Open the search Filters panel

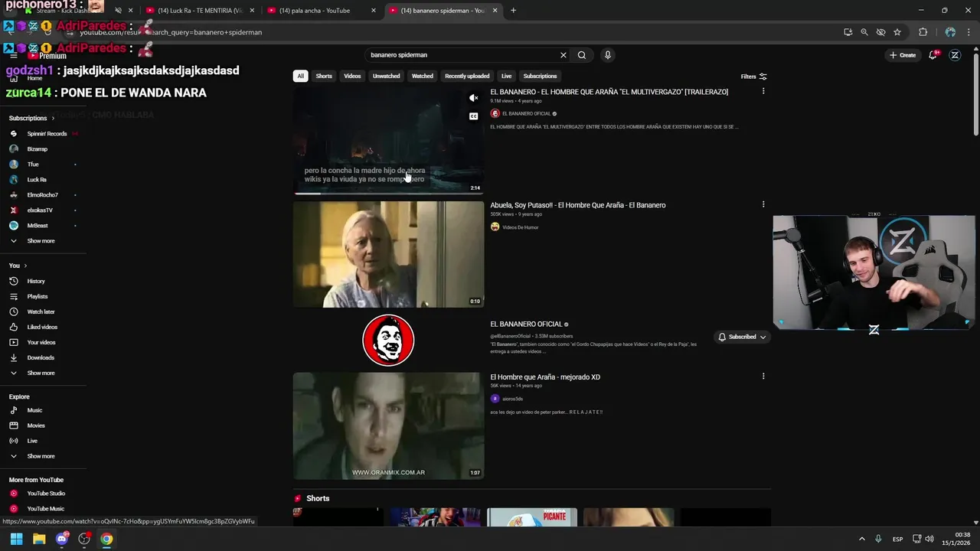pyautogui.click(x=754, y=77)
